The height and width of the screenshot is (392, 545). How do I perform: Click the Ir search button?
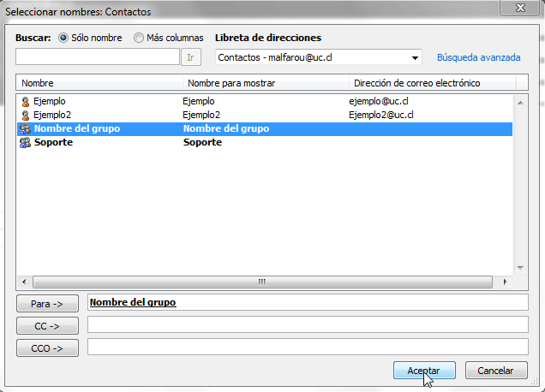191,57
